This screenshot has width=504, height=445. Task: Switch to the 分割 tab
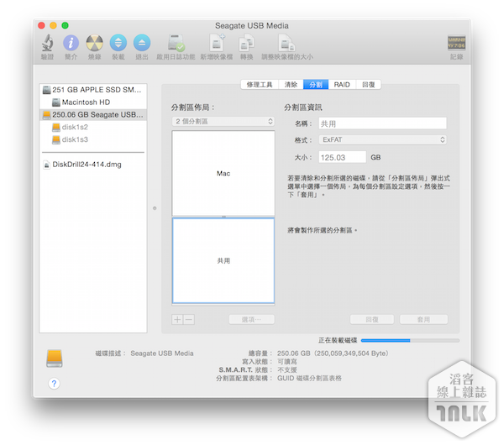pos(316,85)
